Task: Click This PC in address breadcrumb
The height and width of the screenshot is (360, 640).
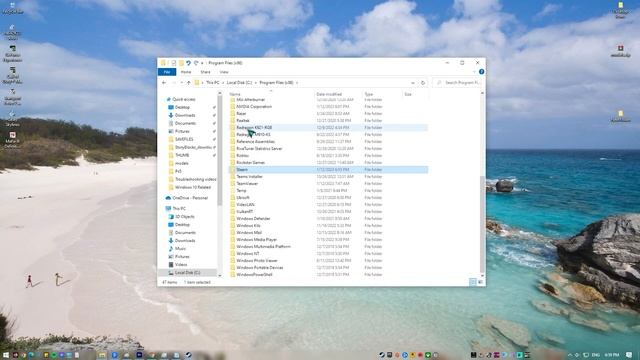Action: coord(213,83)
